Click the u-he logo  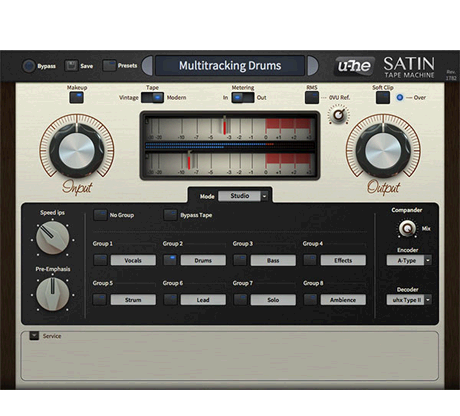(x=354, y=66)
